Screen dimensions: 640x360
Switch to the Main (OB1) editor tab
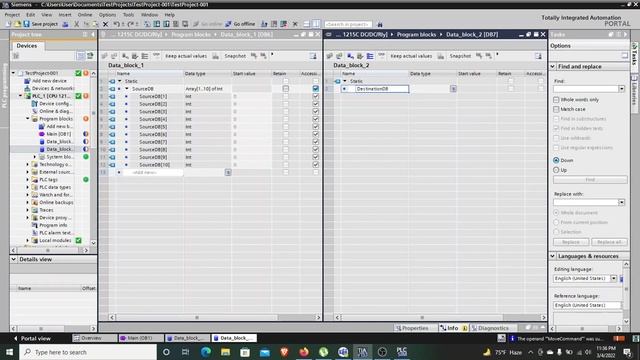click(140, 338)
